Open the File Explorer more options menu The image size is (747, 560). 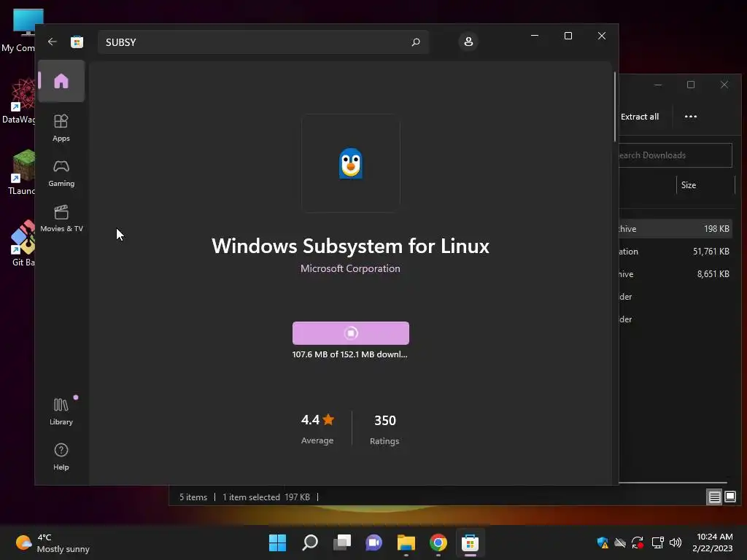click(x=690, y=117)
